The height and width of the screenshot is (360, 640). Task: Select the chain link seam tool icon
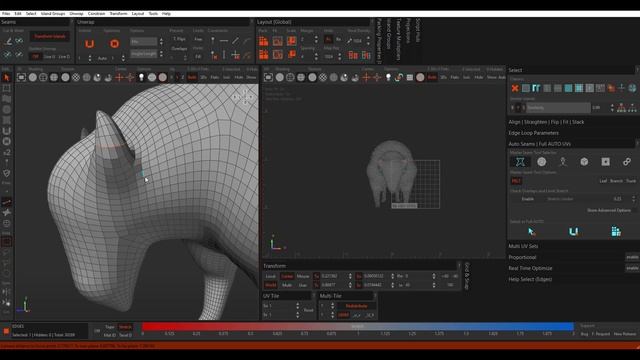pyautogui.click(x=627, y=162)
